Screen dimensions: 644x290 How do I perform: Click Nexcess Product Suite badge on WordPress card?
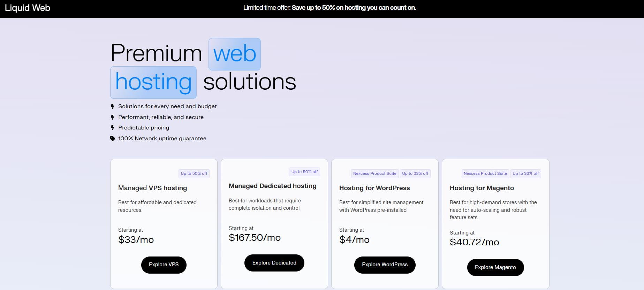(374, 173)
